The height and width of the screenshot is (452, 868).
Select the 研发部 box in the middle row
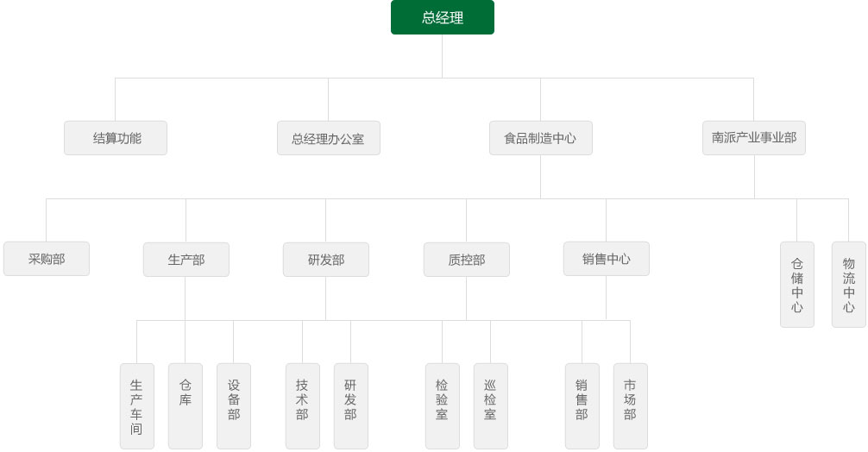pyautogui.click(x=326, y=259)
